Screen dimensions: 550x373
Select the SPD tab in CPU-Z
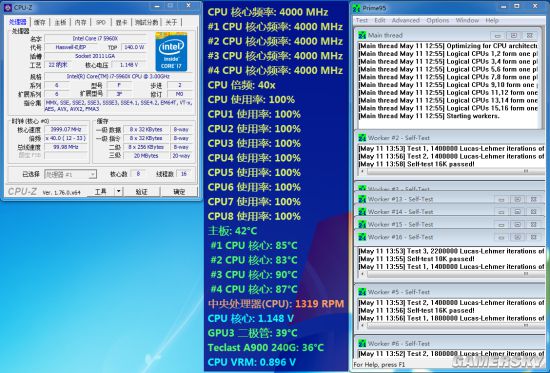point(101,22)
